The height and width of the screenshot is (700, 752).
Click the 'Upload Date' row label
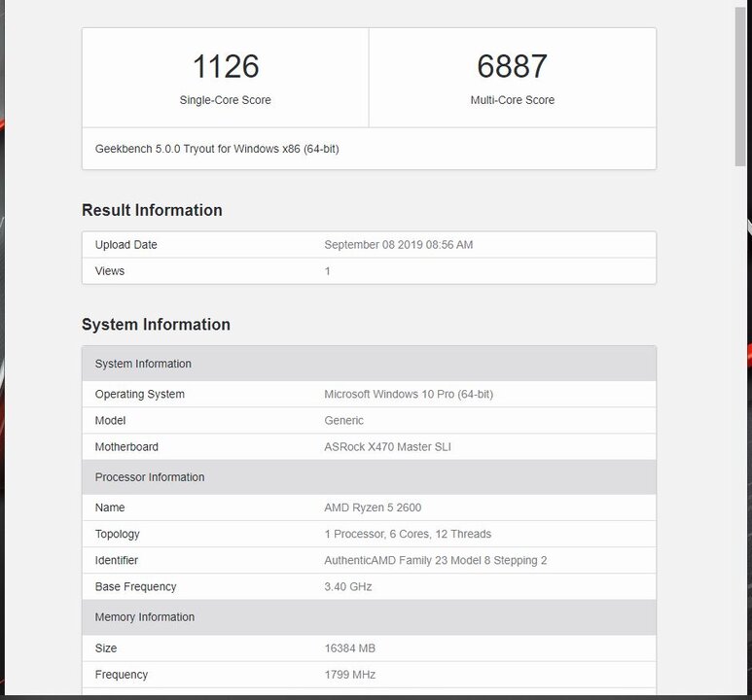[x=126, y=245]
